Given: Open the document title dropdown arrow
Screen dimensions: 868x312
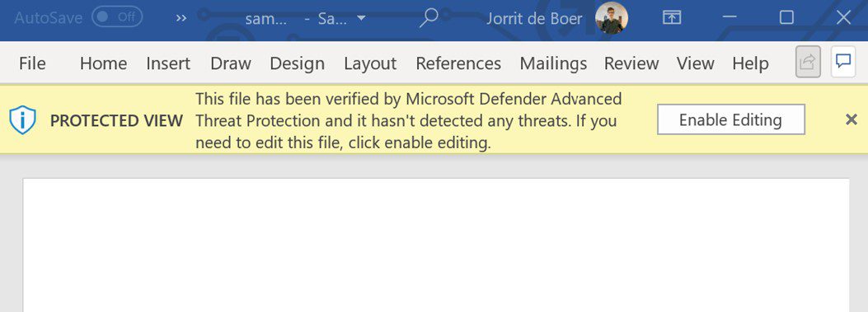Looking at the screenshot, I should [x=361, y=18].
